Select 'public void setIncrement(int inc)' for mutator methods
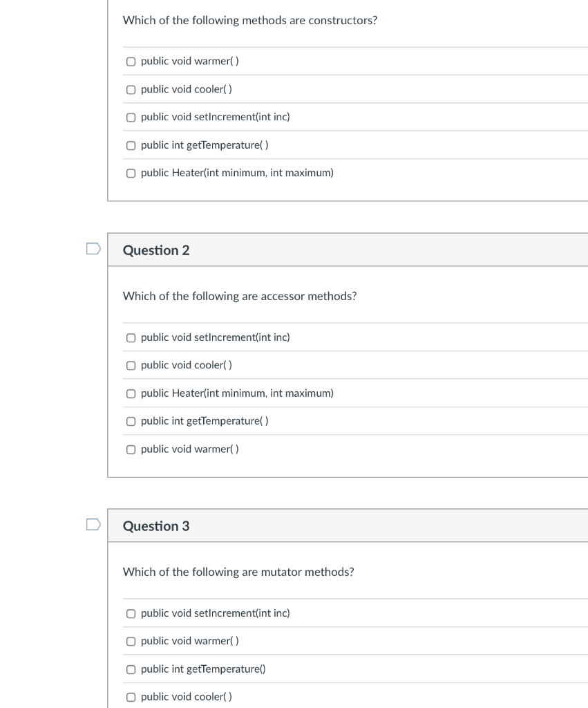The width and height of the screenshot is (588, 708). 131,613
